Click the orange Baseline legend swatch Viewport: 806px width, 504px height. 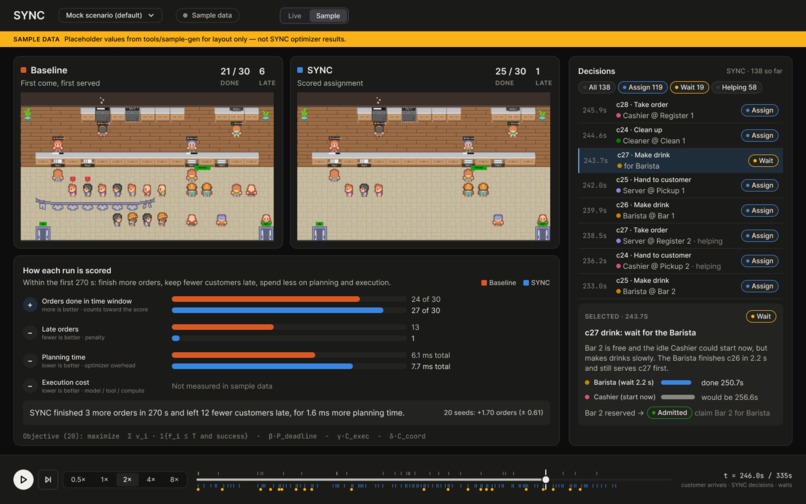click(x=484, y=283)
